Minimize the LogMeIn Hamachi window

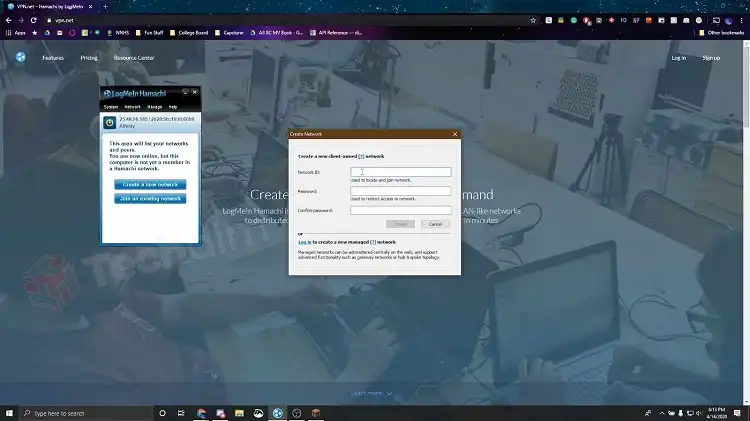coord(185,92)
